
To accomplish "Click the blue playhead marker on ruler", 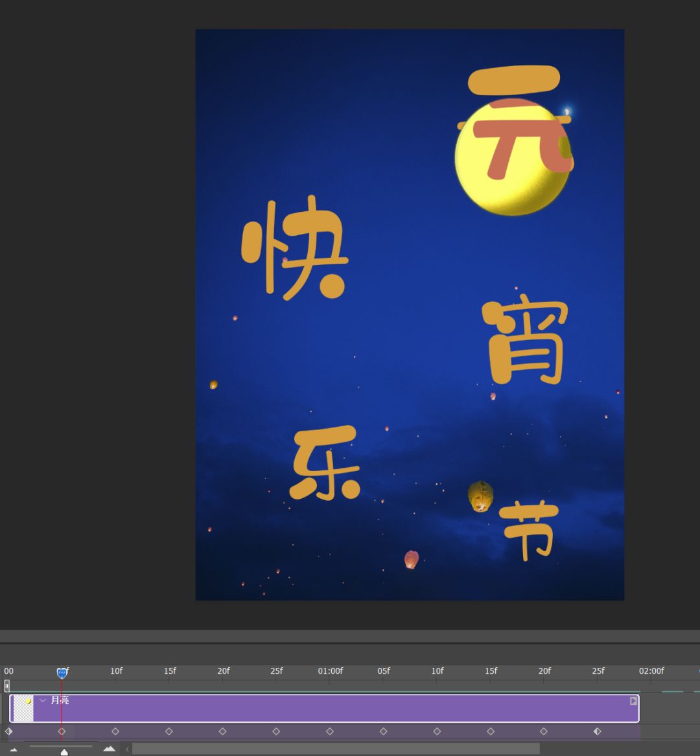I will pyautogui.click(x=62, y=673).
